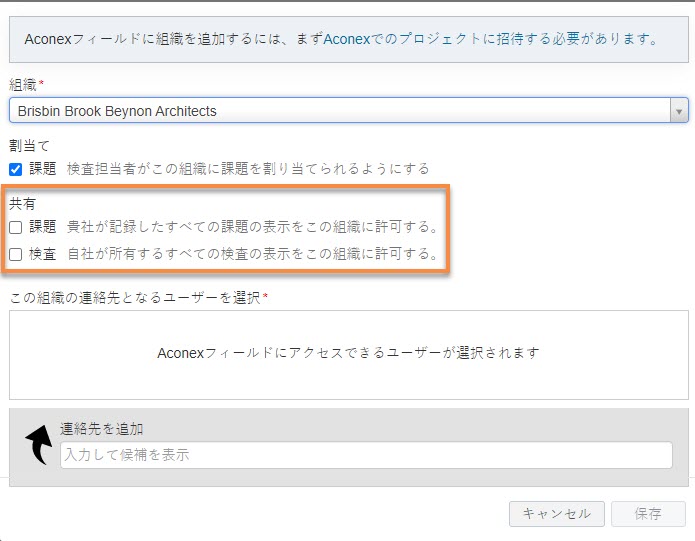
Task: Uncheck the 課題 checkbox under 割当て
Action: coord(16,169)
